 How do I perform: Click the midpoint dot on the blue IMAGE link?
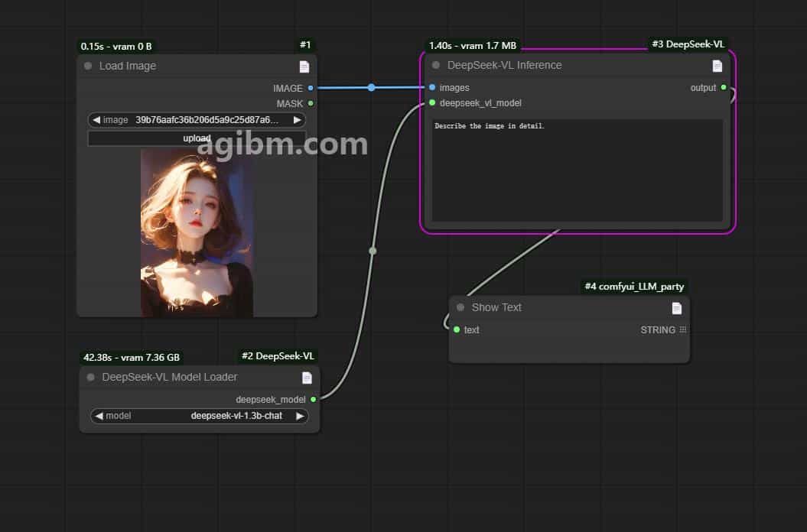point(371,87)
